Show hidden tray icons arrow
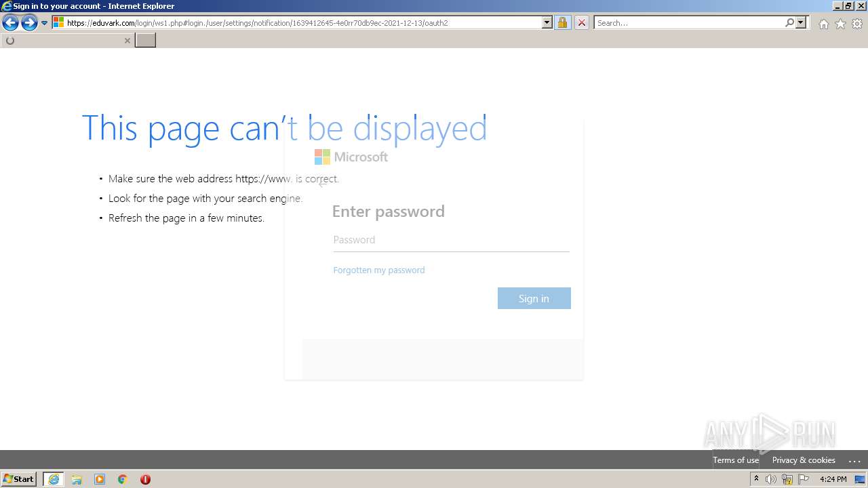The width and height of the screenshot is (868, 488). pyautogui.click(x=756, y=479)
